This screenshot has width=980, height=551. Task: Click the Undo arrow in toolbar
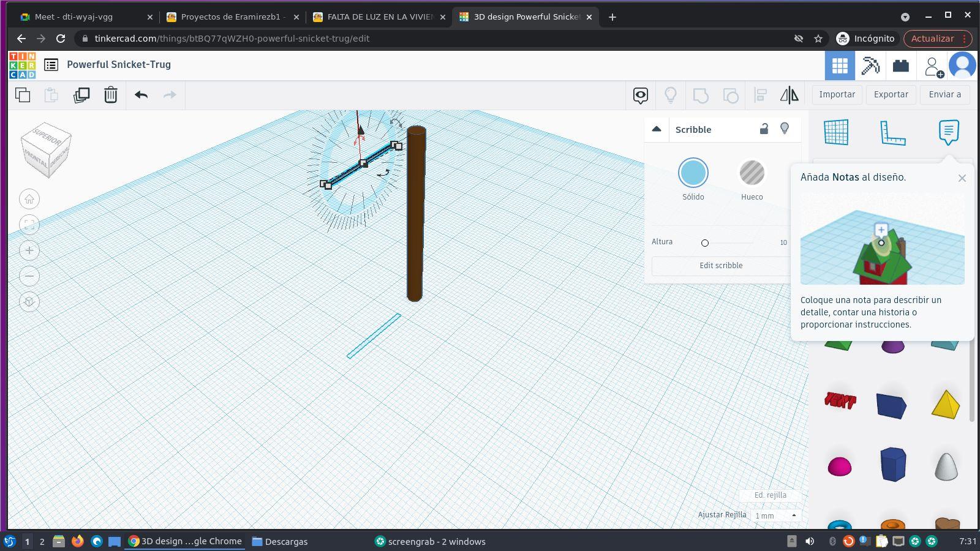141,95
